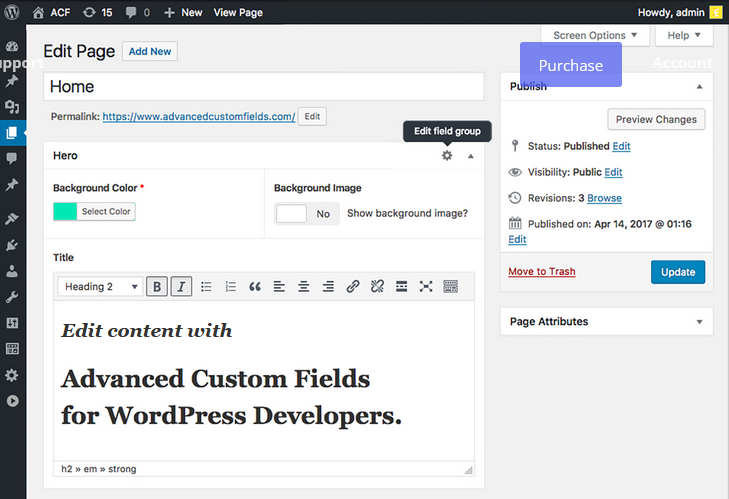Click the green background color swatch
The height and width of the screenshot is (499, 729).
[x=65, y=212]
